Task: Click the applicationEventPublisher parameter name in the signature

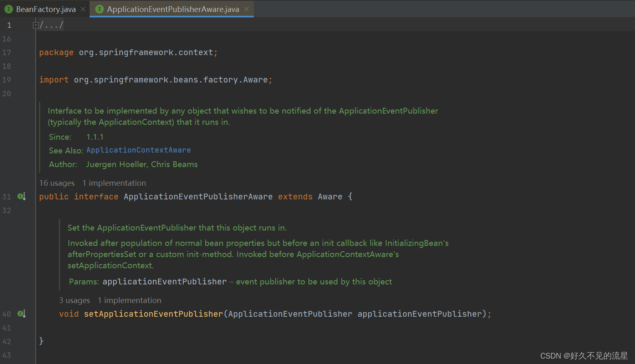Action: click(x=420, y=314)
